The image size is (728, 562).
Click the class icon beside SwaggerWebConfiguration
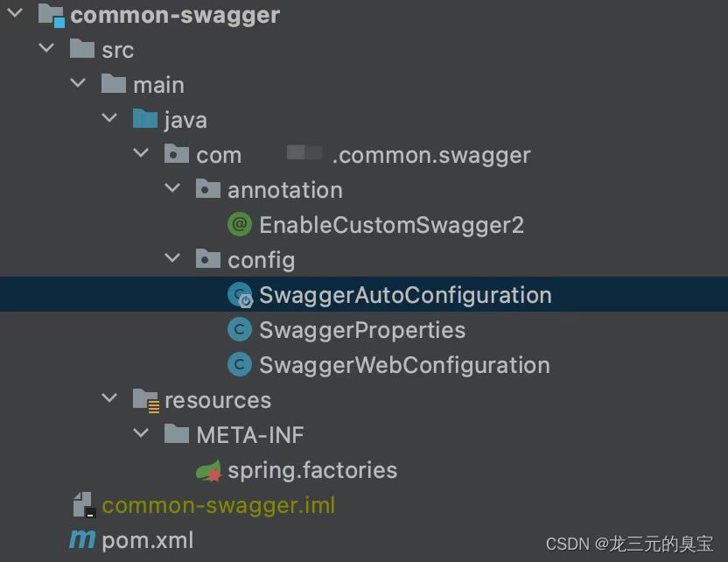241,365
